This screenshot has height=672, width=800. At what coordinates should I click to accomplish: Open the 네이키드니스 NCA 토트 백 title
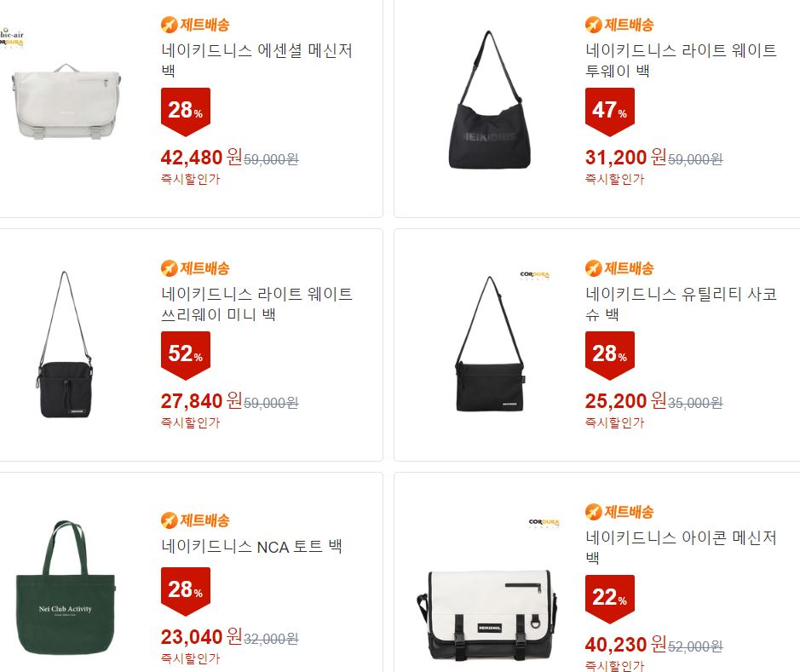[251, 547]
